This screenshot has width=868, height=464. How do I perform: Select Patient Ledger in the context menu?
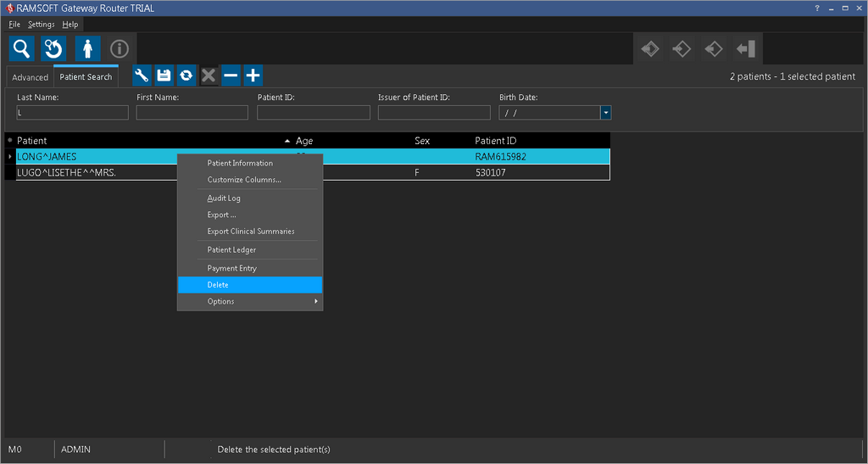(x=231, y=250)
